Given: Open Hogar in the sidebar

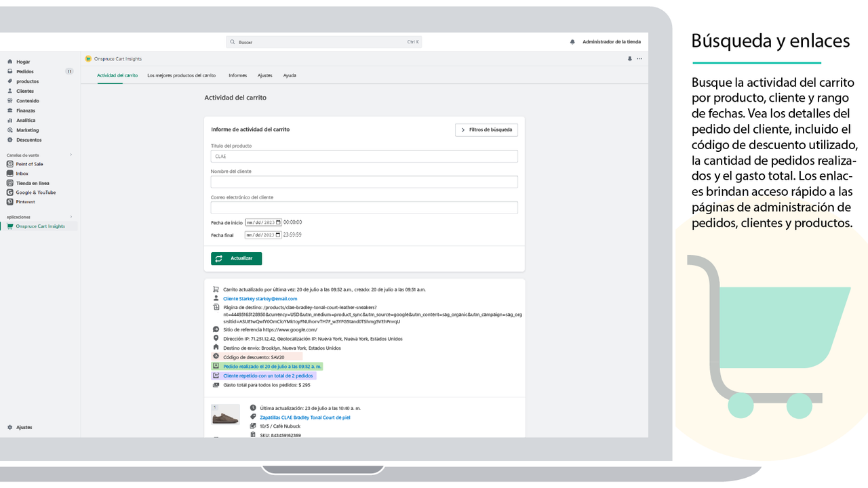Looking at the screenshot, I should click(23, 62).
